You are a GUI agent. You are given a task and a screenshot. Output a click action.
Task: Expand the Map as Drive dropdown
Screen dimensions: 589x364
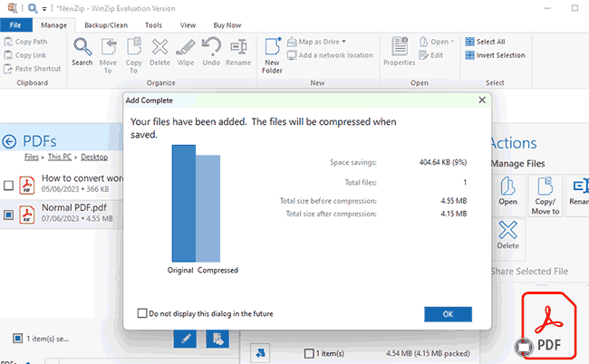[343, 42]
